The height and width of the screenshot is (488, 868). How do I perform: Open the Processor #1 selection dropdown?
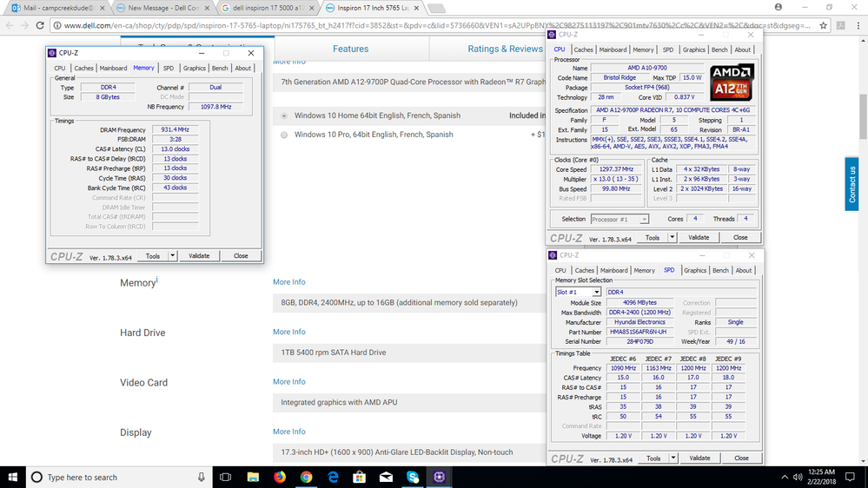(x=620, y=219)
